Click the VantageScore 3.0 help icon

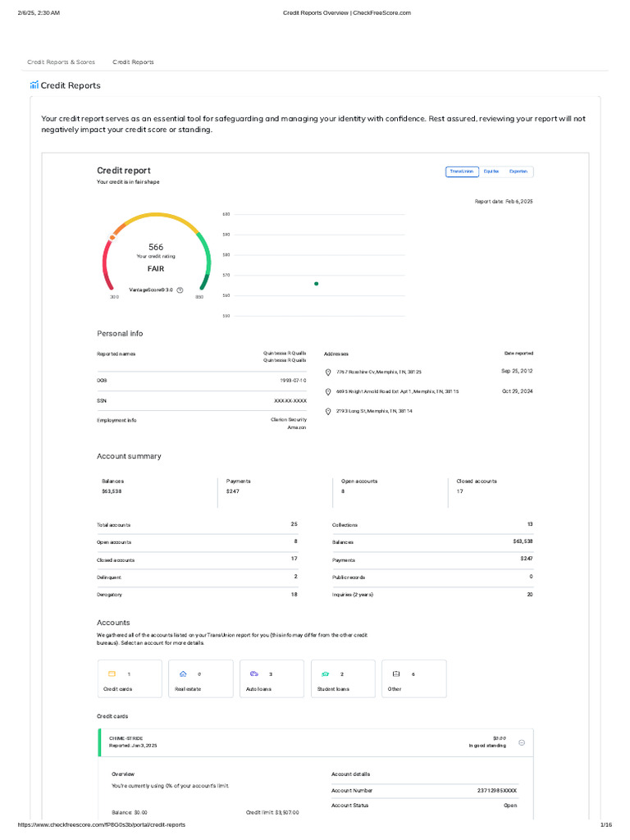click(x=180, y=290)
